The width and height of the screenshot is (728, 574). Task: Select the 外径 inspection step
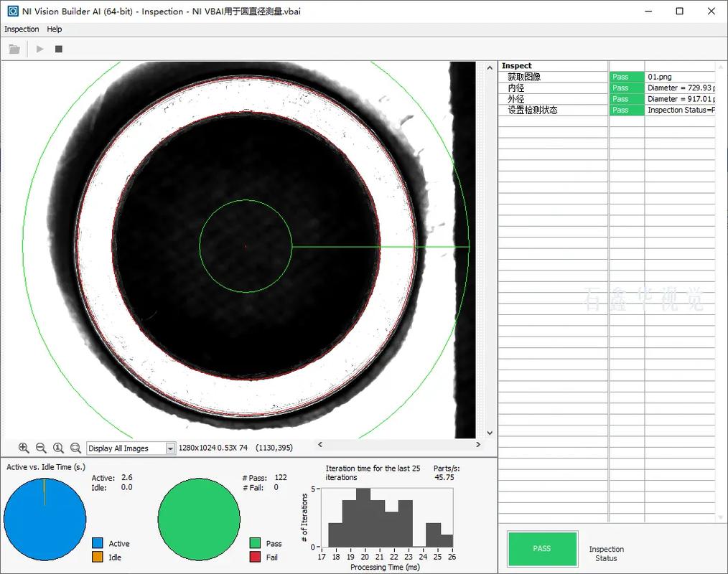(x=516, y=99)
